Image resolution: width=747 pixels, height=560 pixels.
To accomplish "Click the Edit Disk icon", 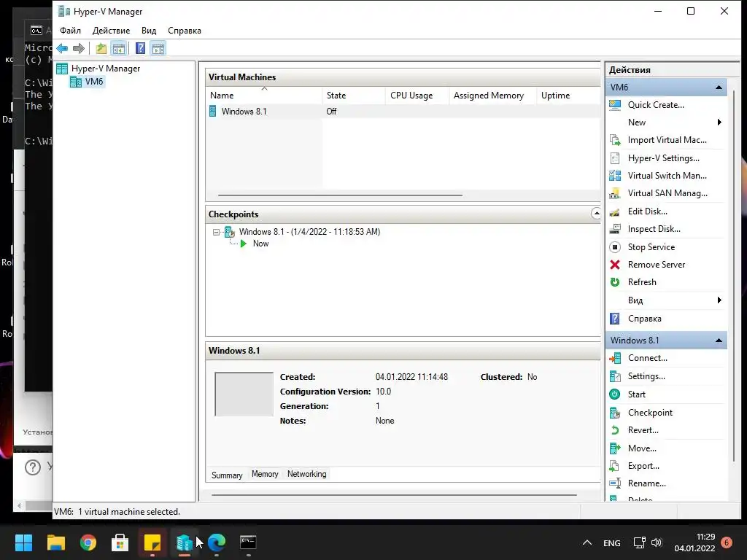I will tap(615, 211).
